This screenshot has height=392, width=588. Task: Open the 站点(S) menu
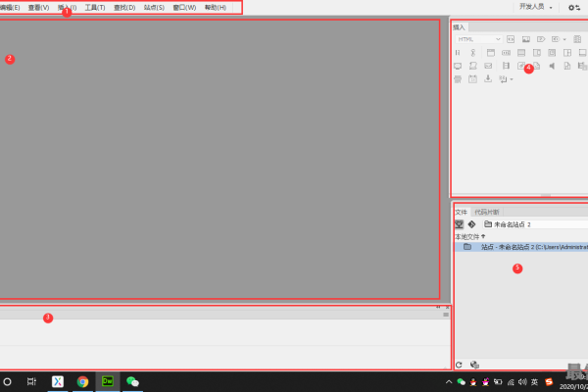[x=154, y=7]
